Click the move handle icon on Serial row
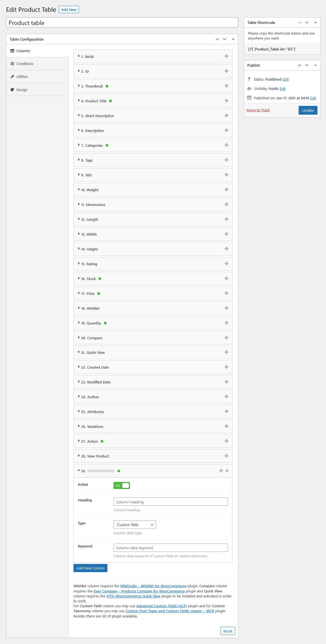The image size is (326, 644). click(226, 56)
